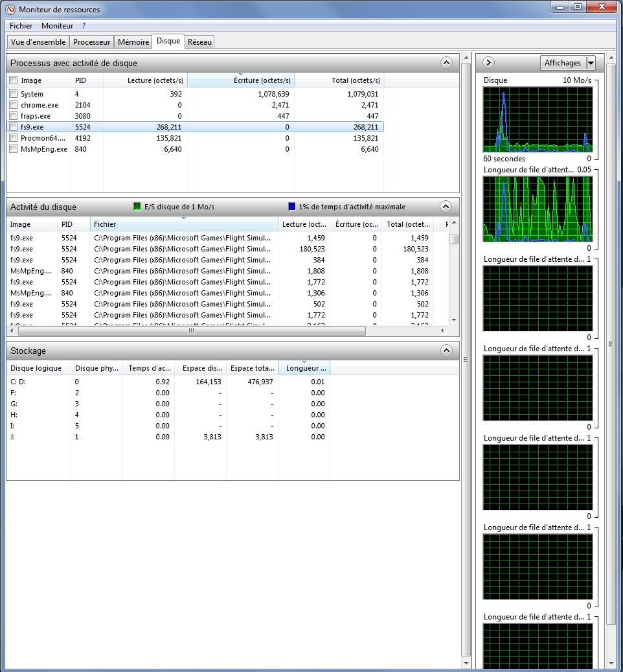The image size is (623, 672).
Task: Tick the select-all Image header checkbox
Action: coord(14,80)
